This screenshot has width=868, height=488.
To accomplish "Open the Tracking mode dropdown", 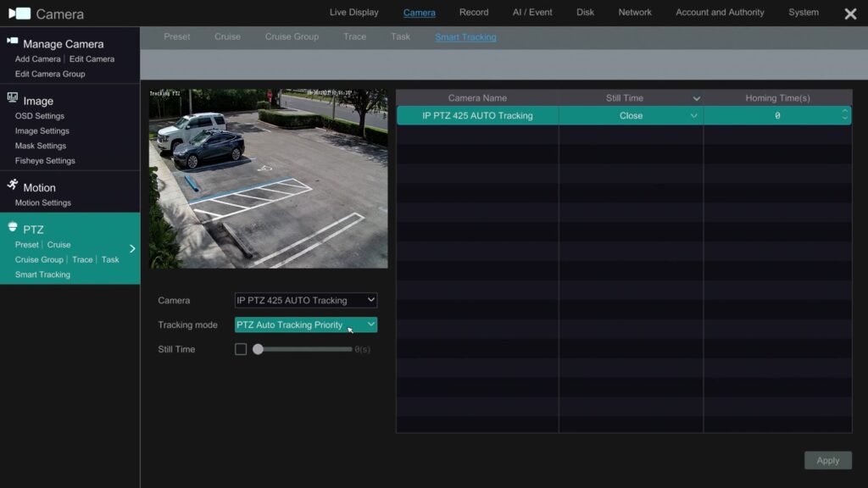I will [305, 324].
